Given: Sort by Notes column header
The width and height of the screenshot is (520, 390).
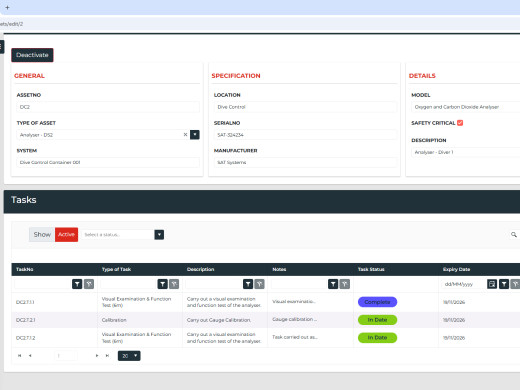Looking at the screenshot, I should tap(279, 269).
